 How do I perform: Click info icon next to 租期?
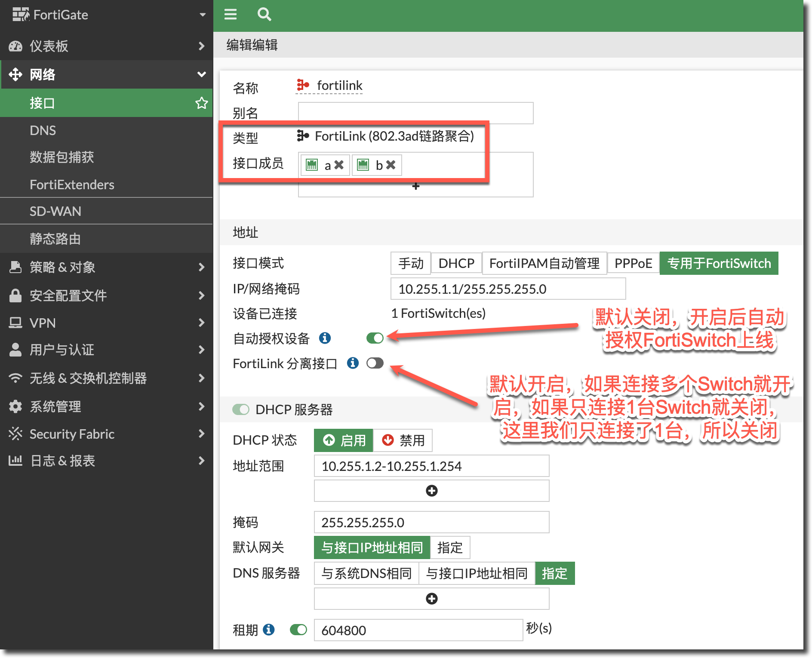269,630
